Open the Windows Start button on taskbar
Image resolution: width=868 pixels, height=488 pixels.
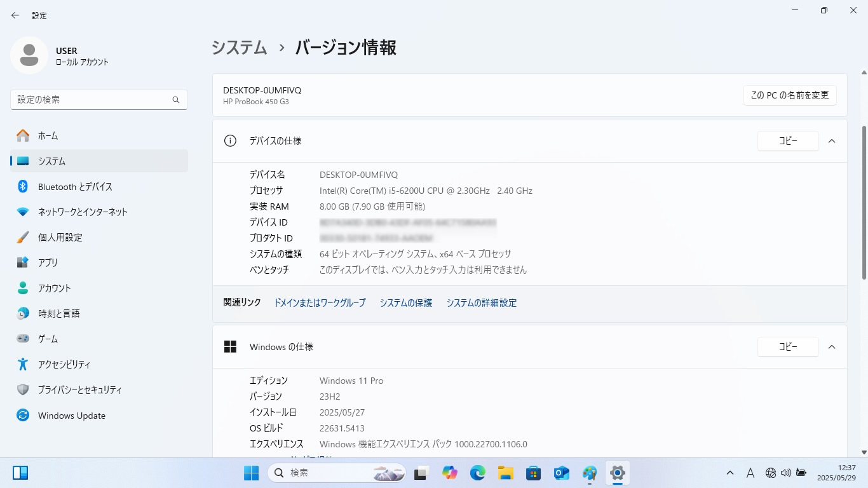click(x=251, y=473)
